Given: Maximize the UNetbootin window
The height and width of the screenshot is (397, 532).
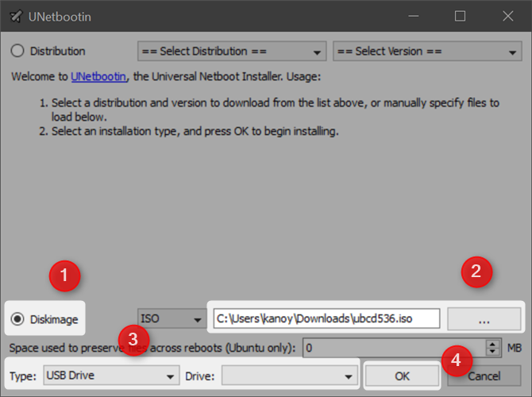Looking at the screenshot, I should (x=460, y=16).
